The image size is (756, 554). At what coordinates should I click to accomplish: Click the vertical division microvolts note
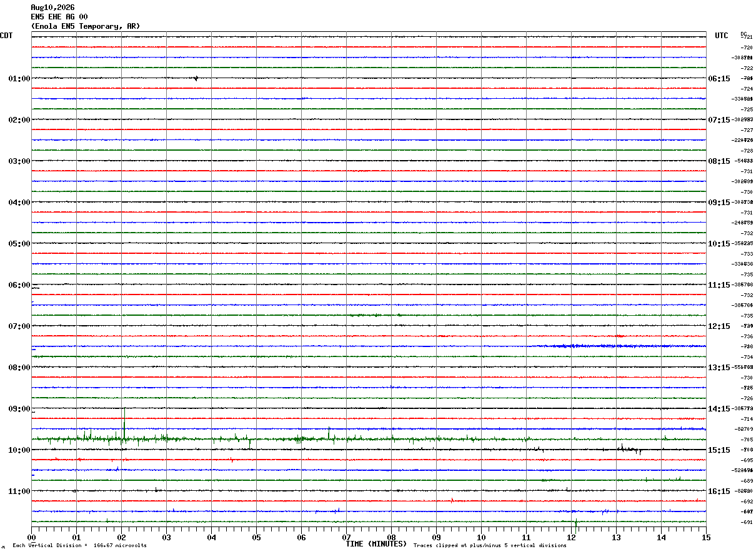(x=79, y=546)
